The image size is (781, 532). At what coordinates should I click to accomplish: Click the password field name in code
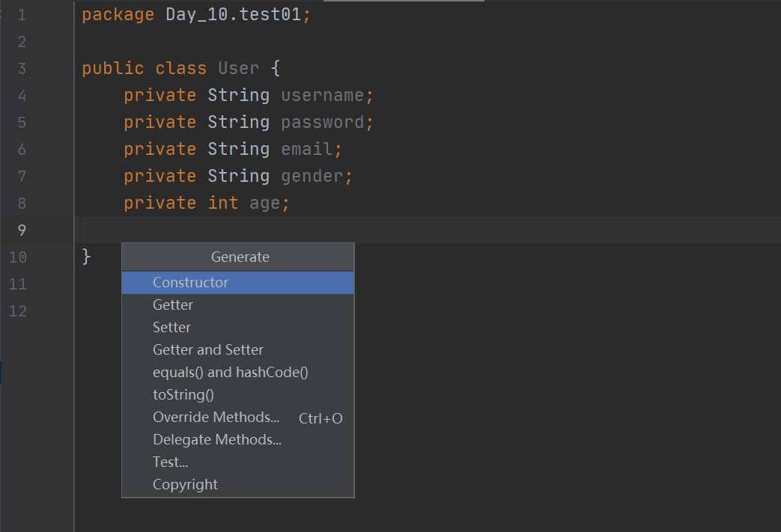[322, 123]
